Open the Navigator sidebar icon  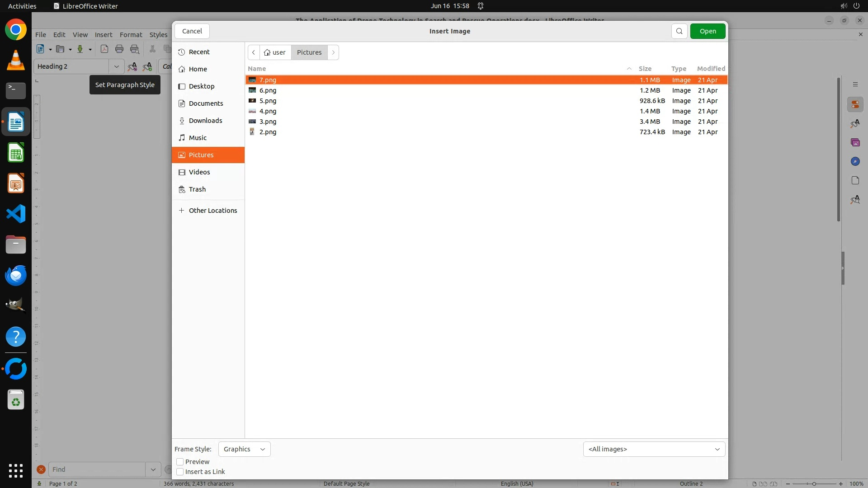click(855, 161)
